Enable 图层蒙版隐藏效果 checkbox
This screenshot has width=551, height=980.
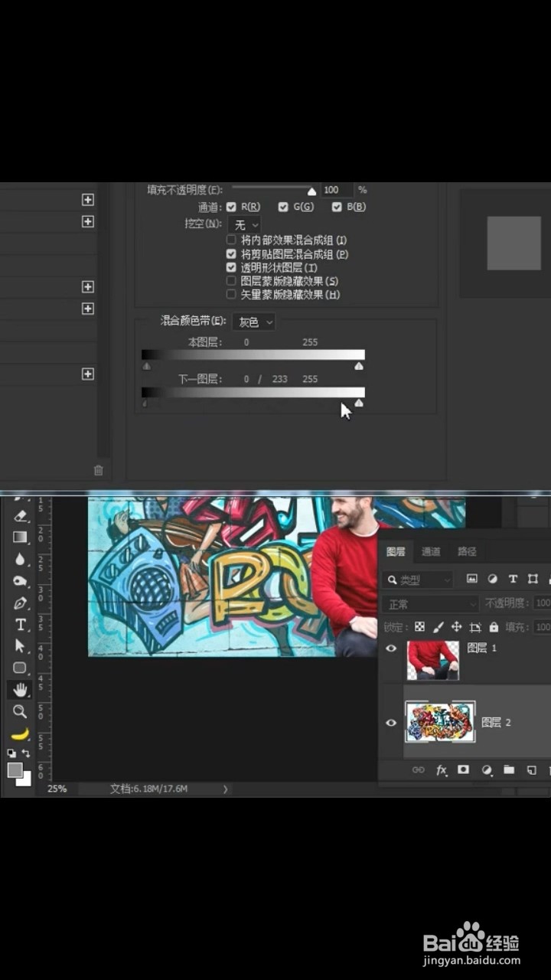click(231, 281)
